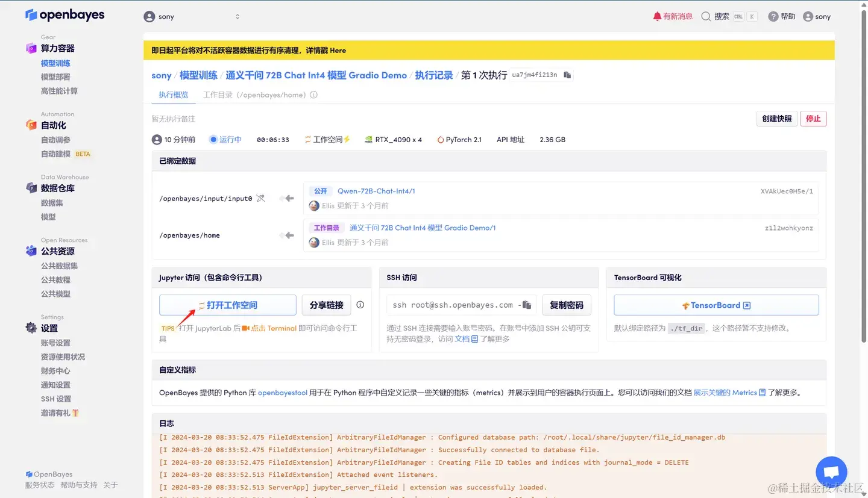
Task: Open 自动建模 BETA in the sidebar
Action: (66, 154)
